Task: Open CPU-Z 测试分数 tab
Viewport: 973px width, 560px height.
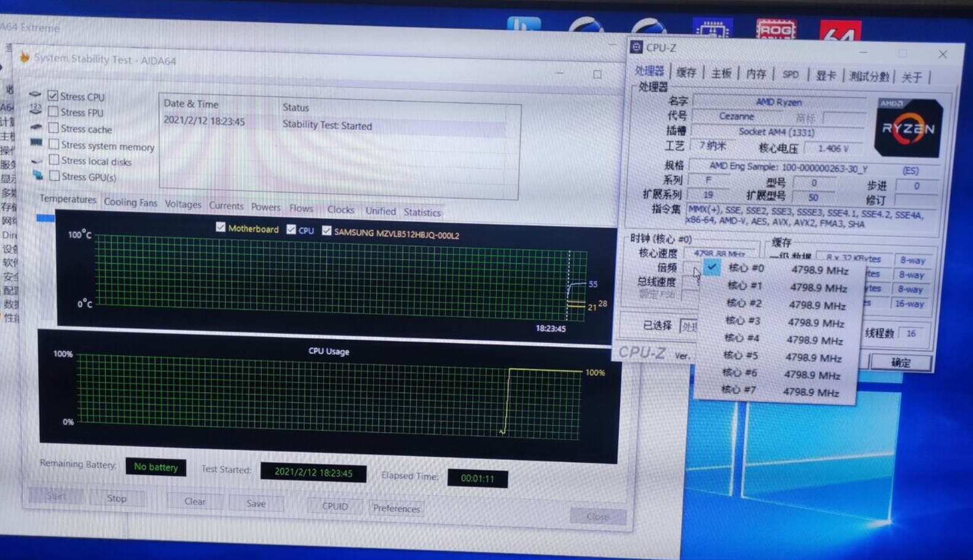Action: pos(869,77)
